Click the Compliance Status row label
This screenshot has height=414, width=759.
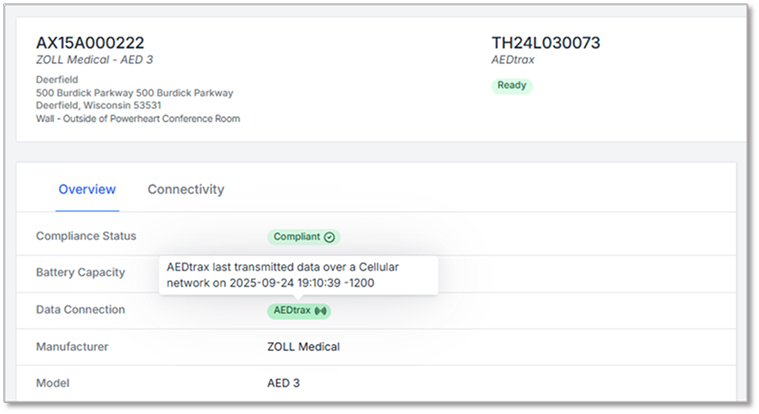coord(86,236)
